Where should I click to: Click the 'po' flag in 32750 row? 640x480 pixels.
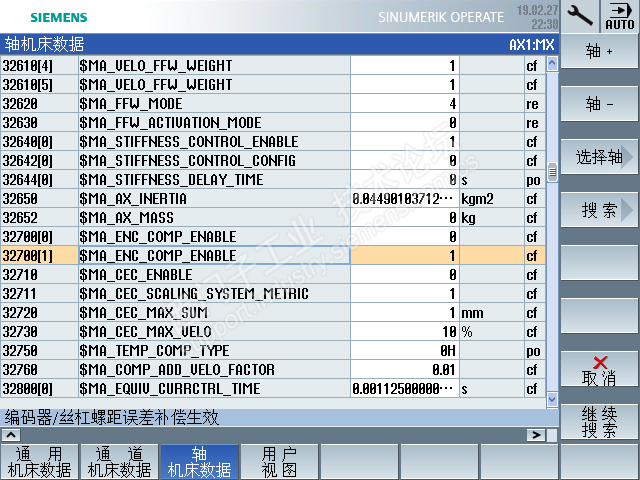[533, 351]
